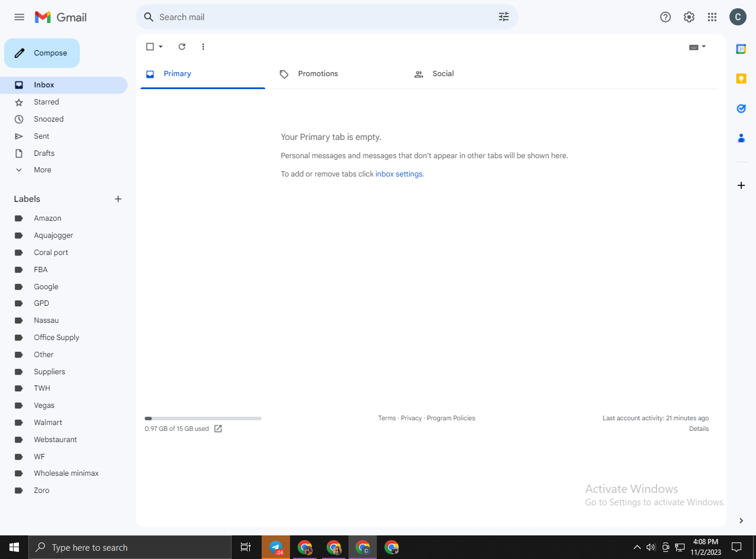Open select dropdown arrow beside checkbox

click(161, 47)
